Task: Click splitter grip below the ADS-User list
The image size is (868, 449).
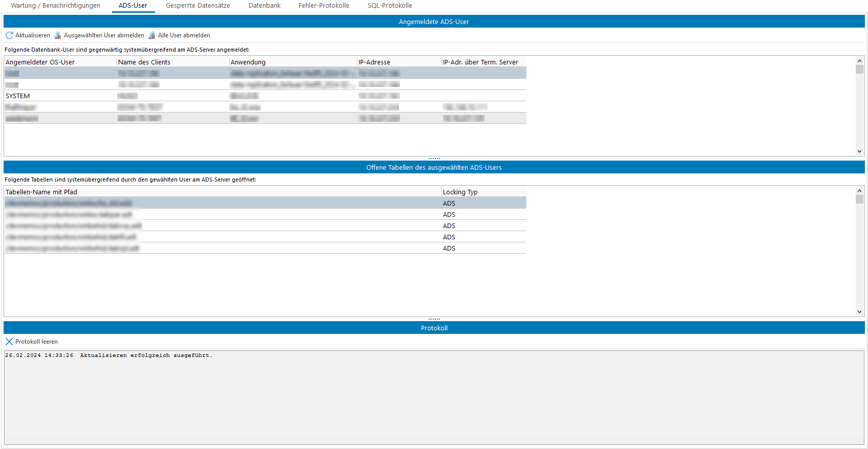Action: 434,159
